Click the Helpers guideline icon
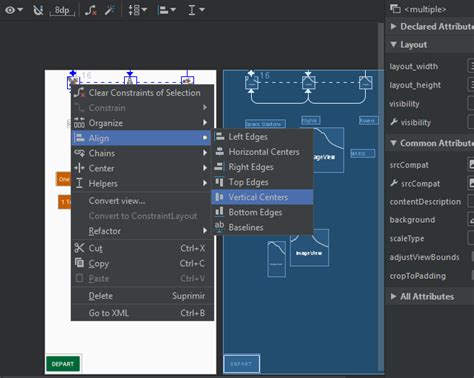474x378 pixels. (79, 183)
